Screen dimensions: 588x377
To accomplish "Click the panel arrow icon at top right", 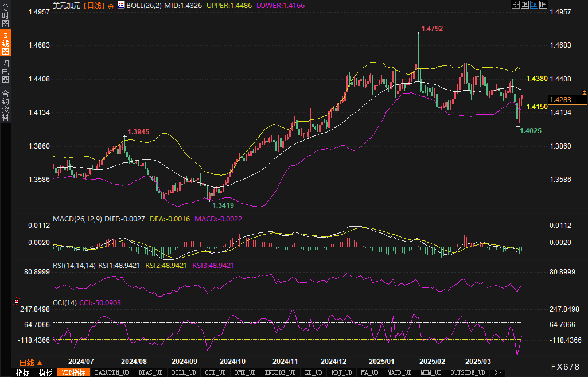I will (543, 5).
